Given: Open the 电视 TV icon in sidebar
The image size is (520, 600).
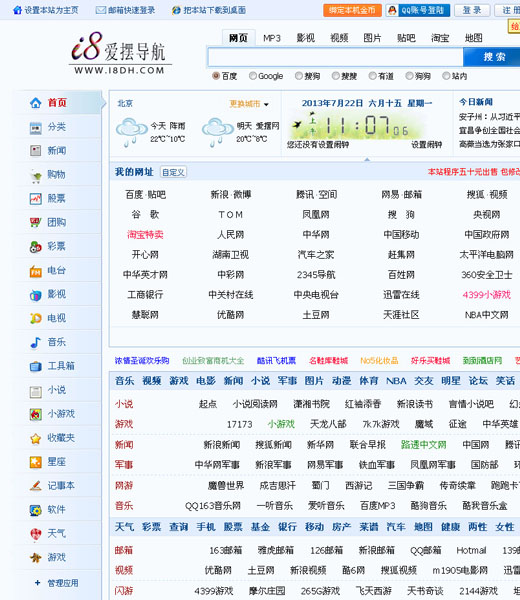Looking at the screenshot, I should [x=36, y=318].
